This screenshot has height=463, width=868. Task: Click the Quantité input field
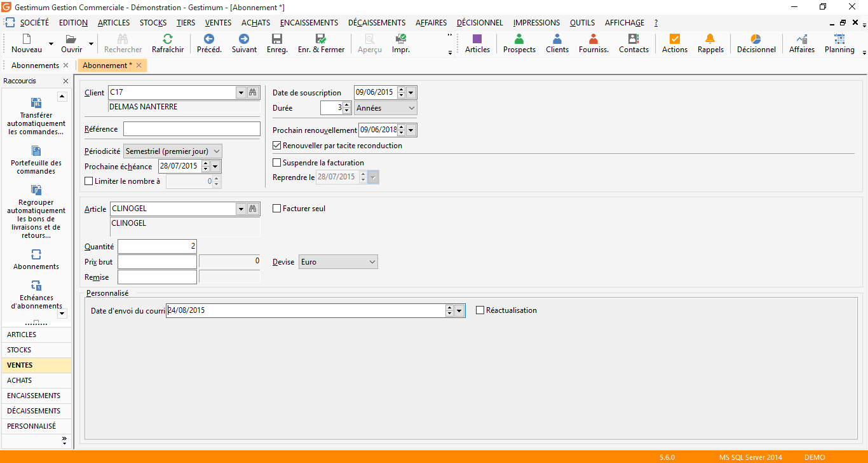coord(157,246)
